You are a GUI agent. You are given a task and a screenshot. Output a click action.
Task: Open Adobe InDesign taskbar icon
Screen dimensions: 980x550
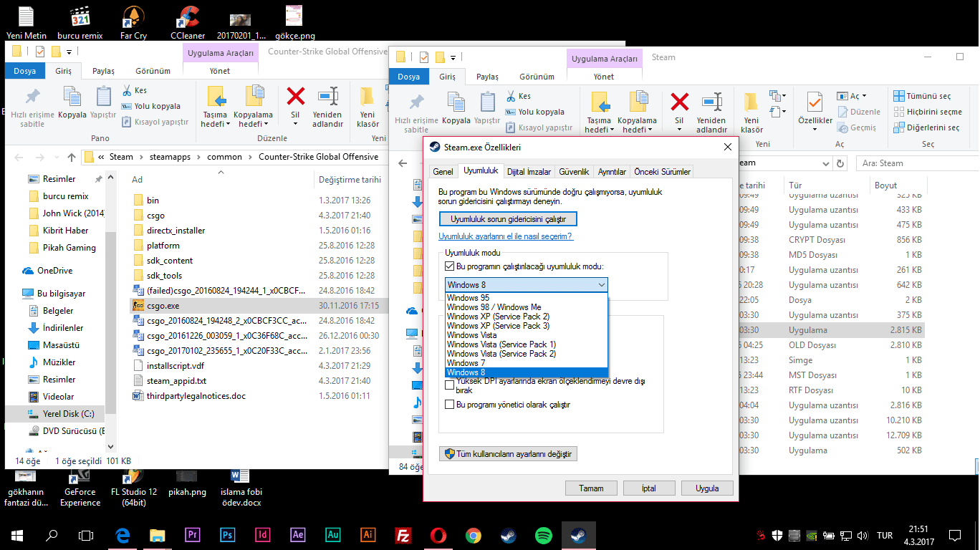coord(263,535)
